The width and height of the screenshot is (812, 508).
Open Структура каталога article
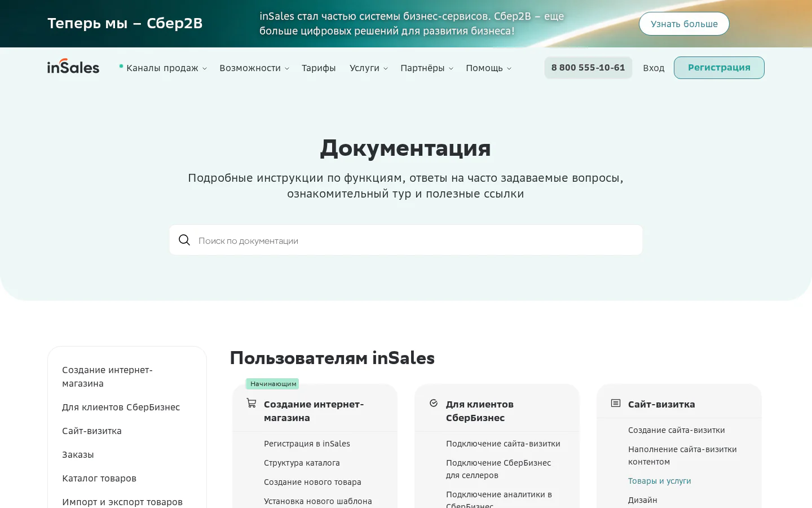pos(302,463)
